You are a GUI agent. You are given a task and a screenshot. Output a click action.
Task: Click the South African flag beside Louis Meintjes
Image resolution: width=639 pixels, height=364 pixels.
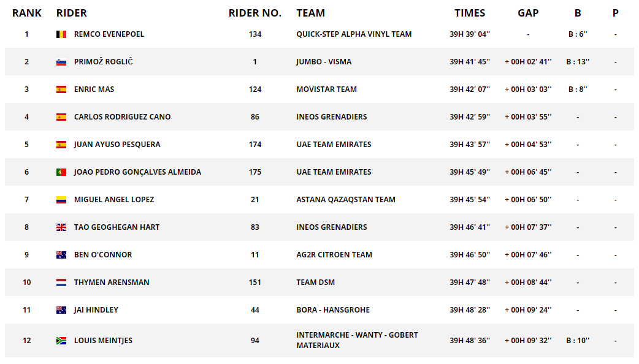(61, 341)
